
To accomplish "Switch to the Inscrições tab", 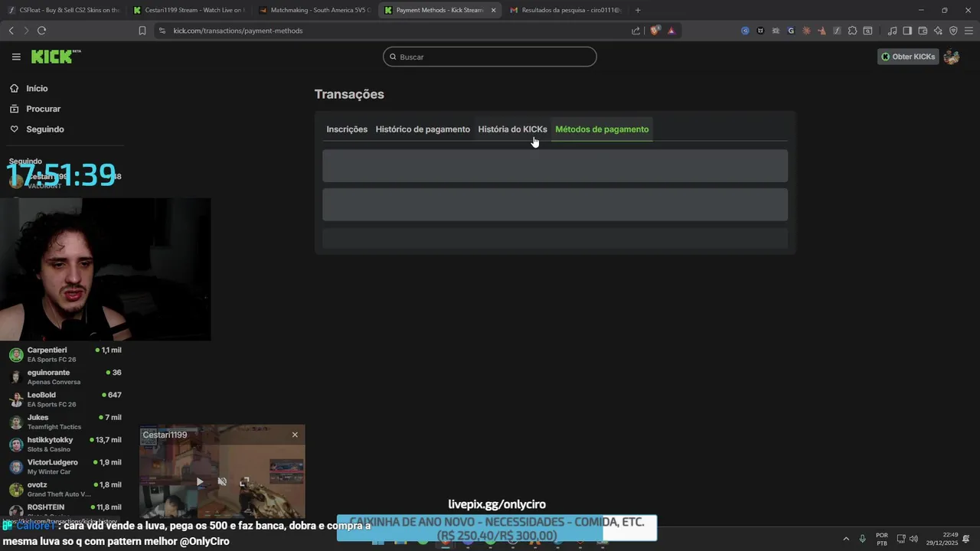I will (x=347, y=129).
